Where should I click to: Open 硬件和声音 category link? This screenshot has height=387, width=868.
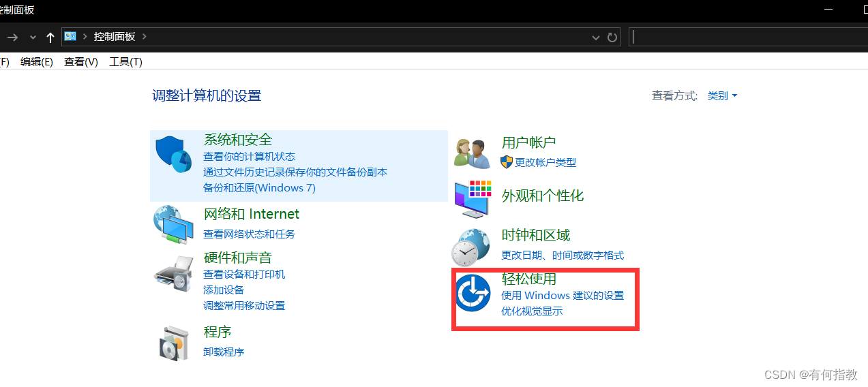238,258
